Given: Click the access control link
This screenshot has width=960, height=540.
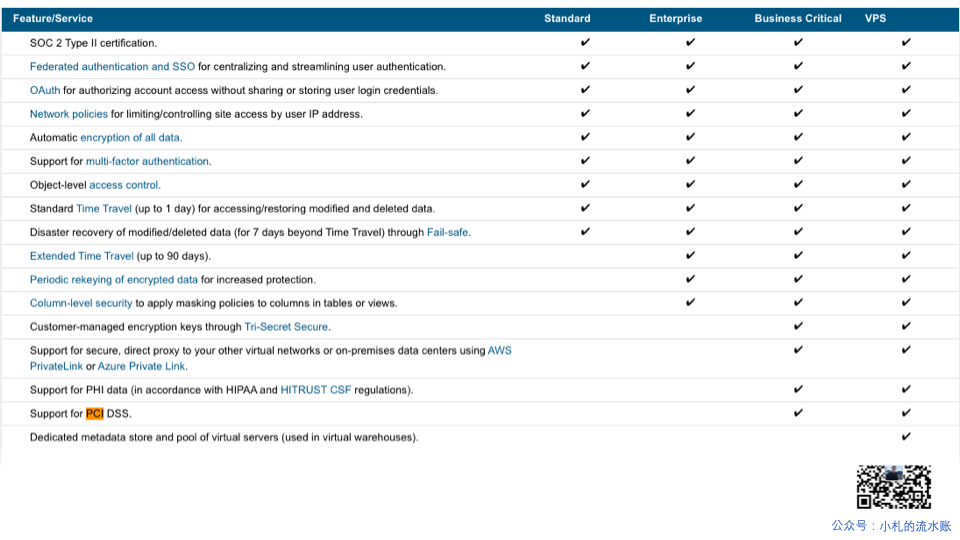Looking at the screenshot, I should coord(124,185).
